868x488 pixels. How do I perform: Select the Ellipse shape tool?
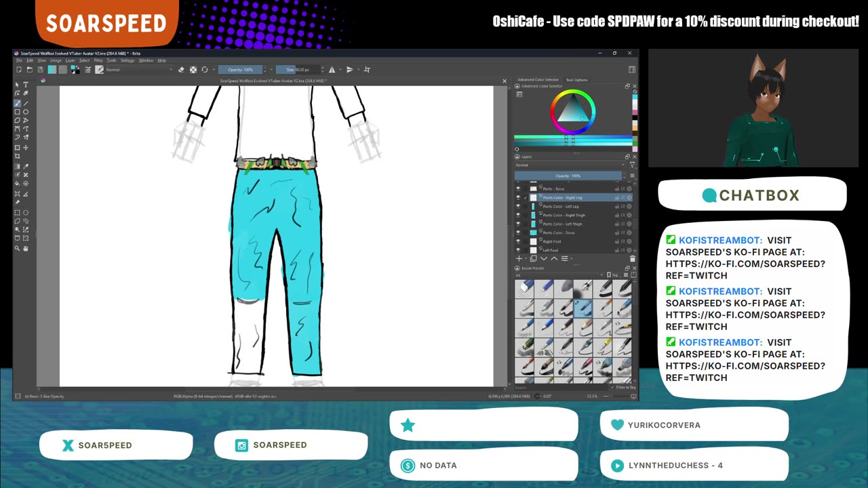tap(26, 112)
